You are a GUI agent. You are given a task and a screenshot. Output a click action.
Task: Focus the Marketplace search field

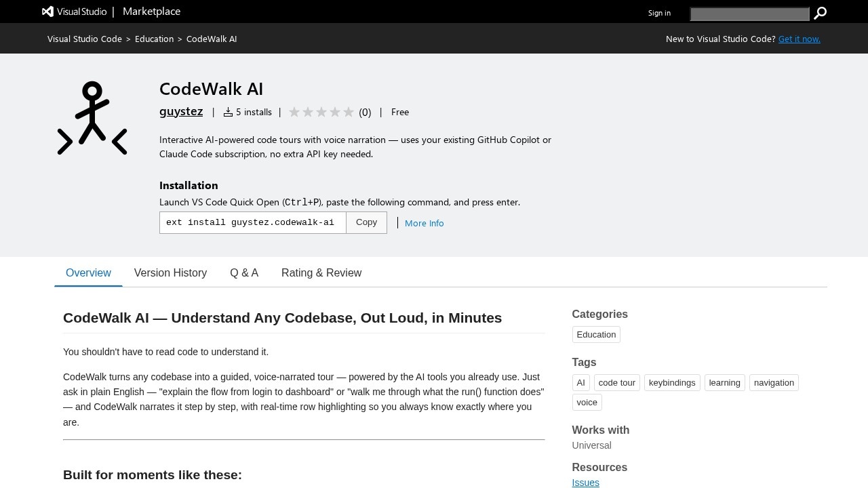pyautogui.click(x=750, y=14)
